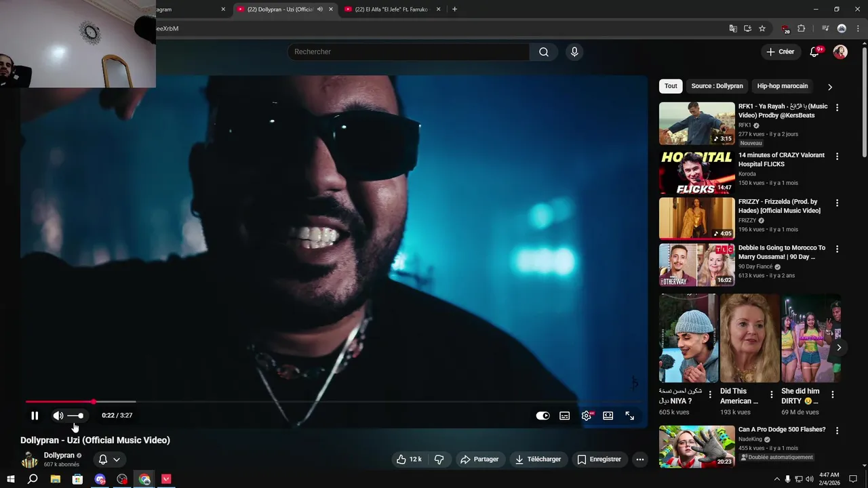
Task: Open Chrome profile avatar
Action: (842, 28)
